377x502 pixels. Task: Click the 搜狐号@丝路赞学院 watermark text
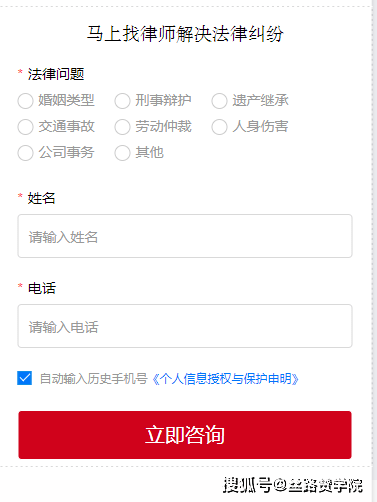293,485
